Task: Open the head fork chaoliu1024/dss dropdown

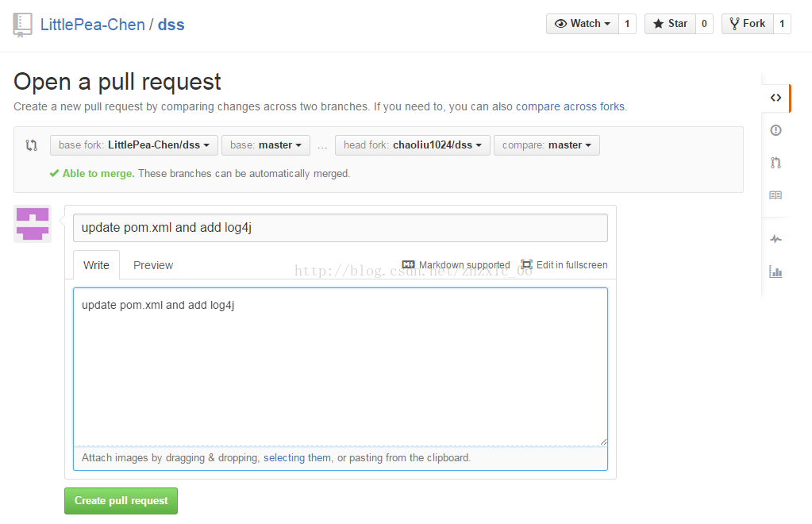Action: pyautogui.click(x=412, y=145)
